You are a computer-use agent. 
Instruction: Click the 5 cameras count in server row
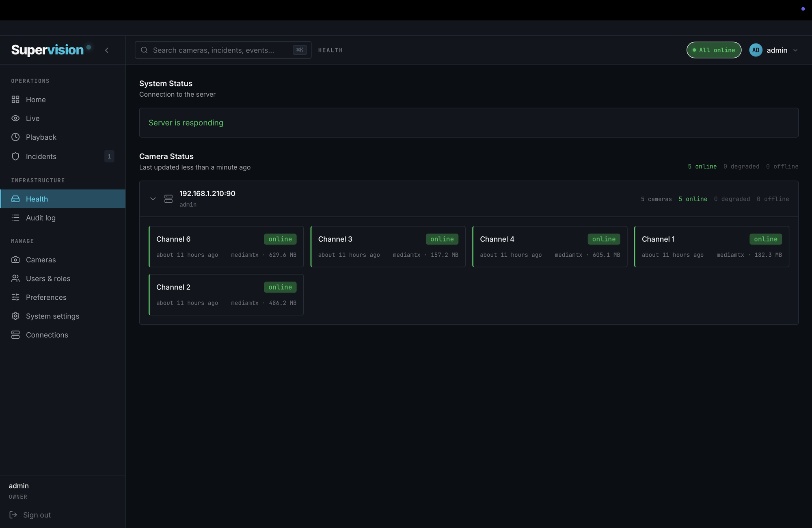coord(656,199)
